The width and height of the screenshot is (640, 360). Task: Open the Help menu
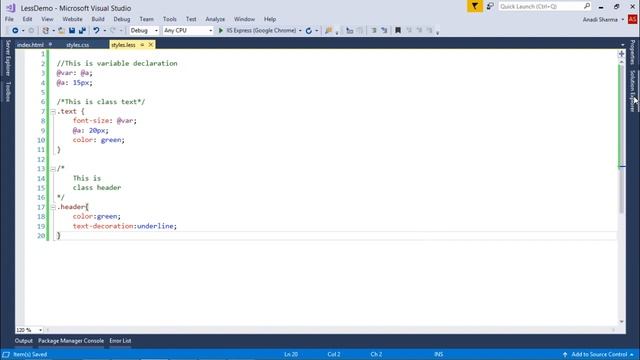tap(270, 19)
